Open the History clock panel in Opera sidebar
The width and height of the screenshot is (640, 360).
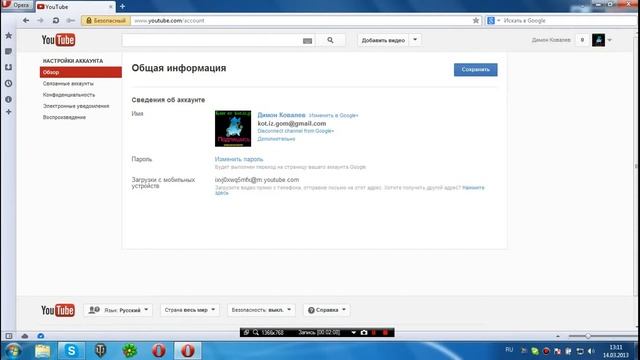[x=8, y=83]
